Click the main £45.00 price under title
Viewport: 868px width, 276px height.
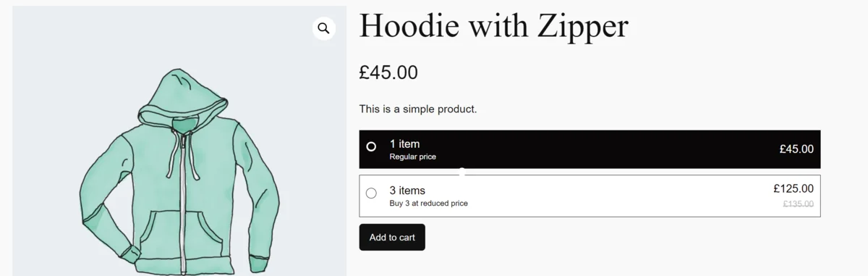[x=388, y=72]
